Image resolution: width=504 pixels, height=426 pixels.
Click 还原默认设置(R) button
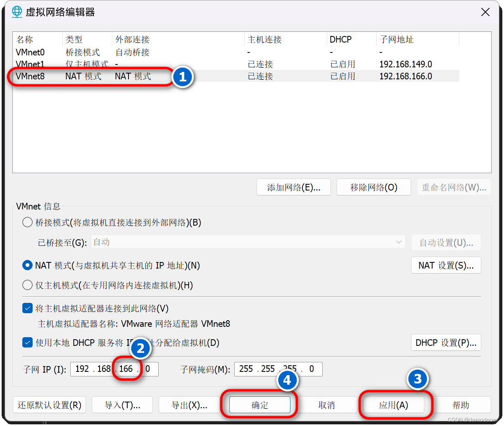(x=50, y=405)
